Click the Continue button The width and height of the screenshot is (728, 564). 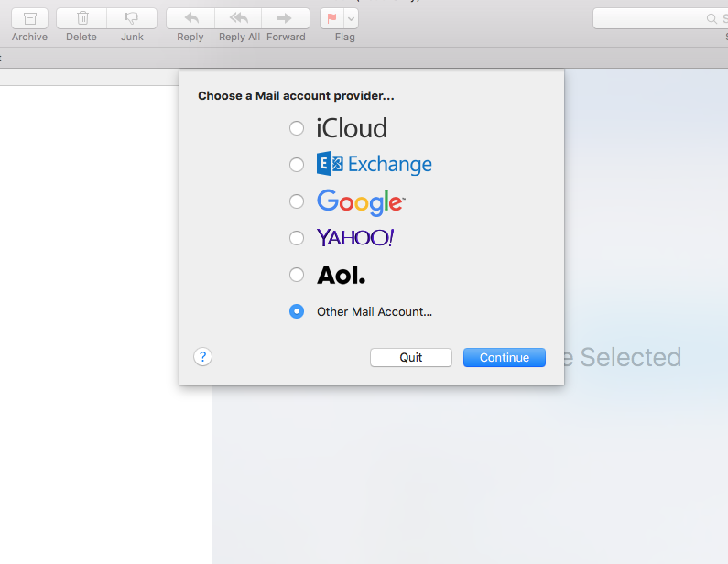[x=505, y=357]
